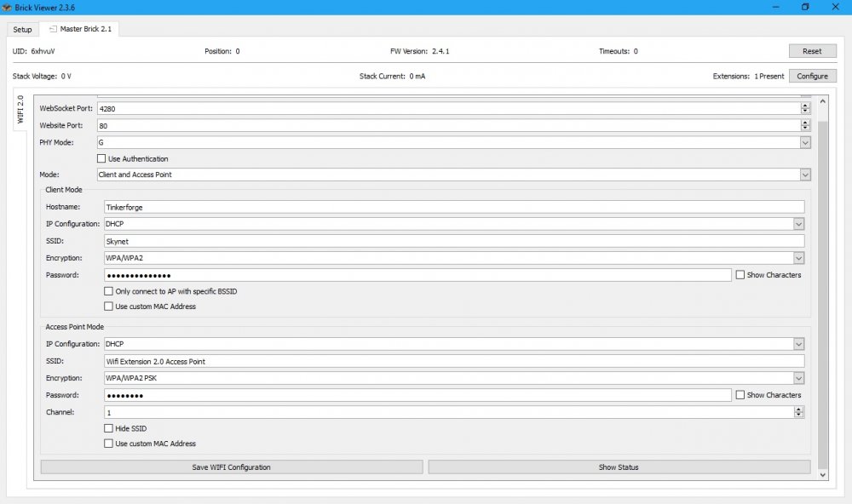The image size is (852, 504).
Task: Click the Hostname field containing Tinkerforge
Action: 453,207
